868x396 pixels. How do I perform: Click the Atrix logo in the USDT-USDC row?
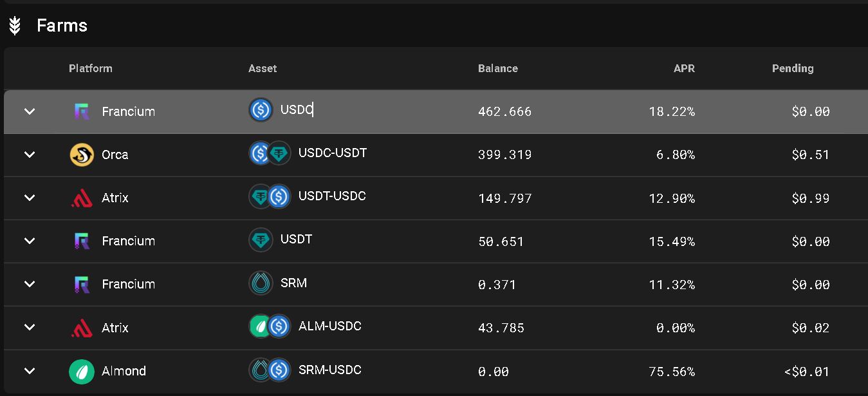[x=82, y=198]
